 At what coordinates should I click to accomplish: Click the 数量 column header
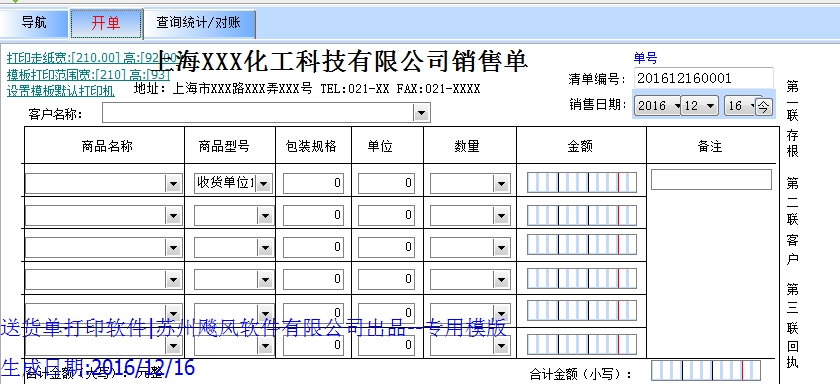pyautogui.click(x=467, y=146)
